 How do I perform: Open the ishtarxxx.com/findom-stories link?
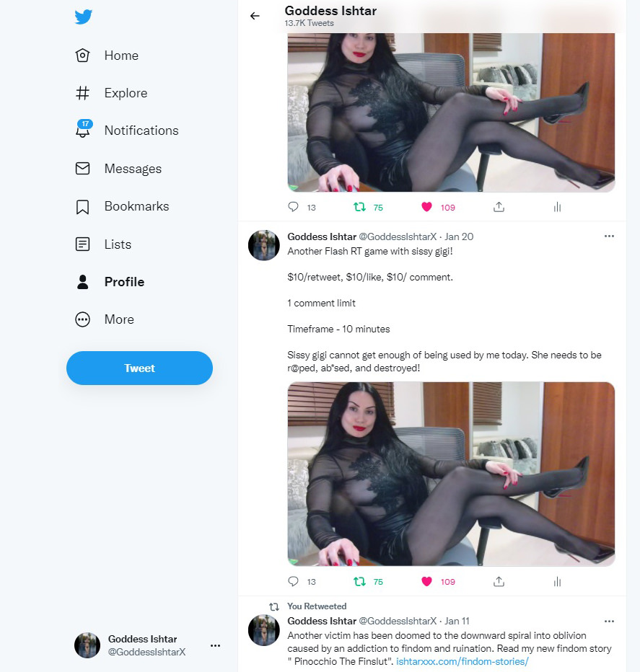(x=462, y=661)
